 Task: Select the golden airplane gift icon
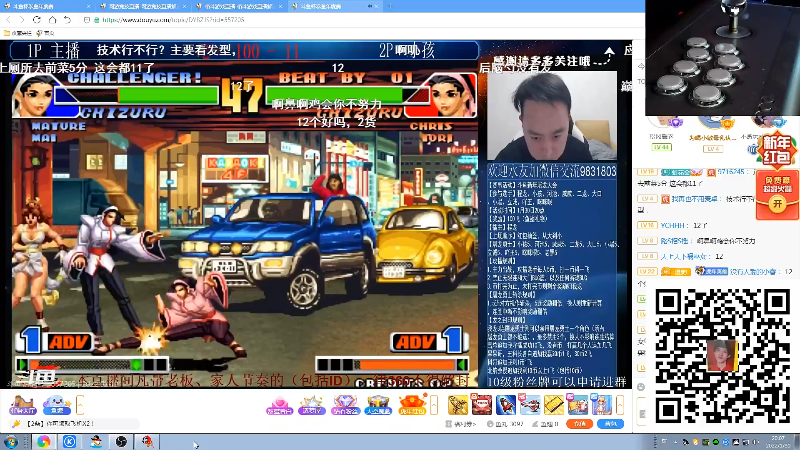[x=458, y=405]
